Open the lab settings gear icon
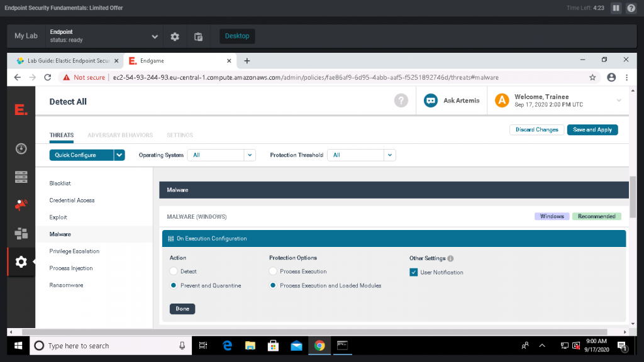 pyautogui.click(x=175, y=36)
